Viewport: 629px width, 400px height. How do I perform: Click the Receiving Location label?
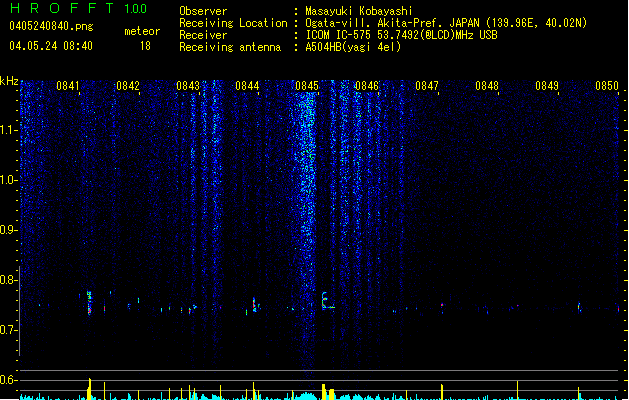coord(233,23)
